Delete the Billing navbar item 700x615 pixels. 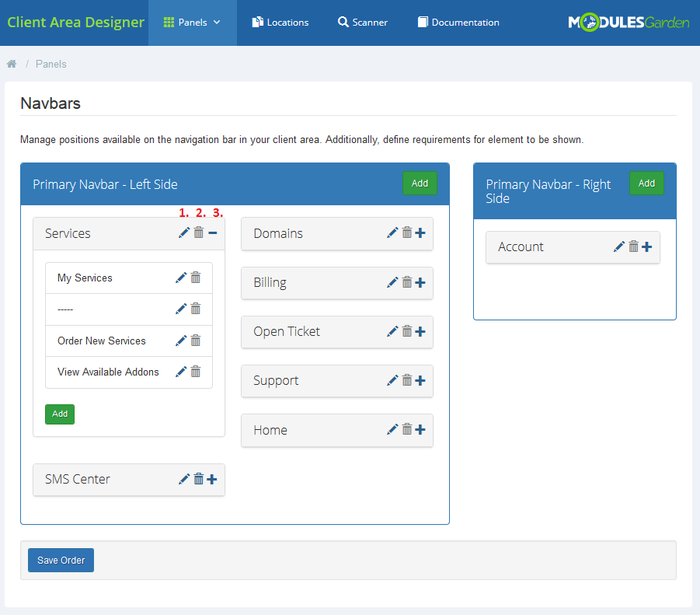[407, 282]
